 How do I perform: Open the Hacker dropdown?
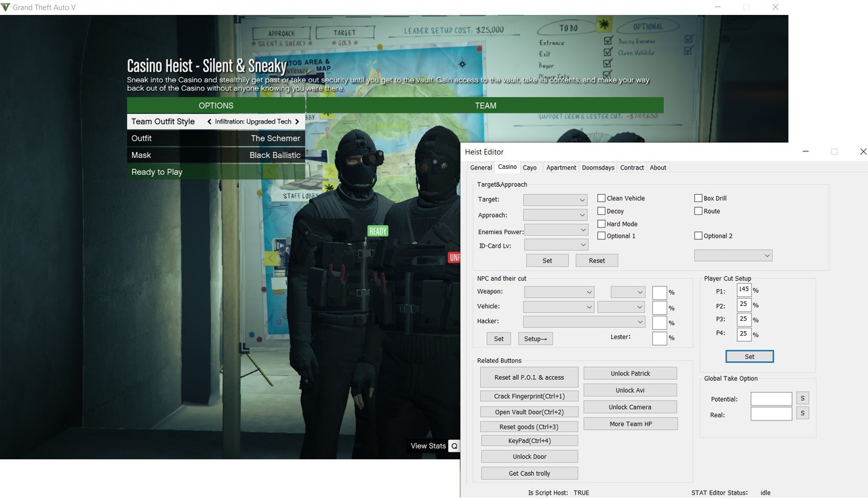click(x=584, y=322)
